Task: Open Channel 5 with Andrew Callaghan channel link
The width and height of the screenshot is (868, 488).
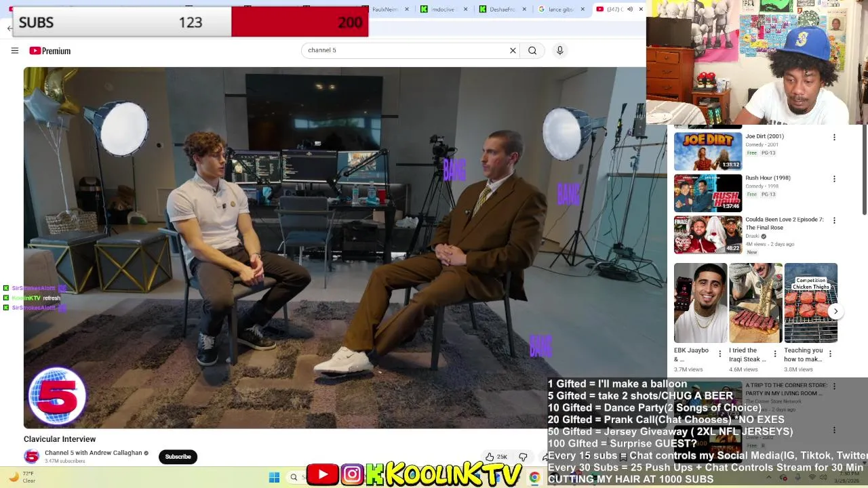Action: 94,453
